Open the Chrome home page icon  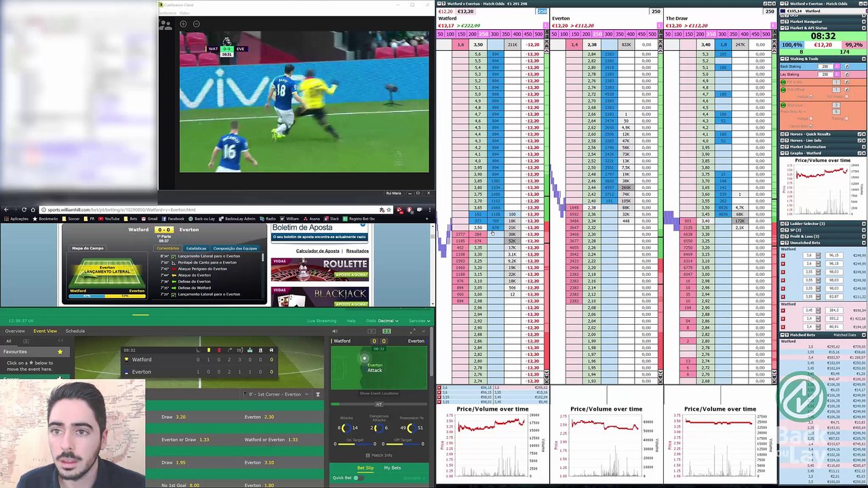tap(33, 209)
